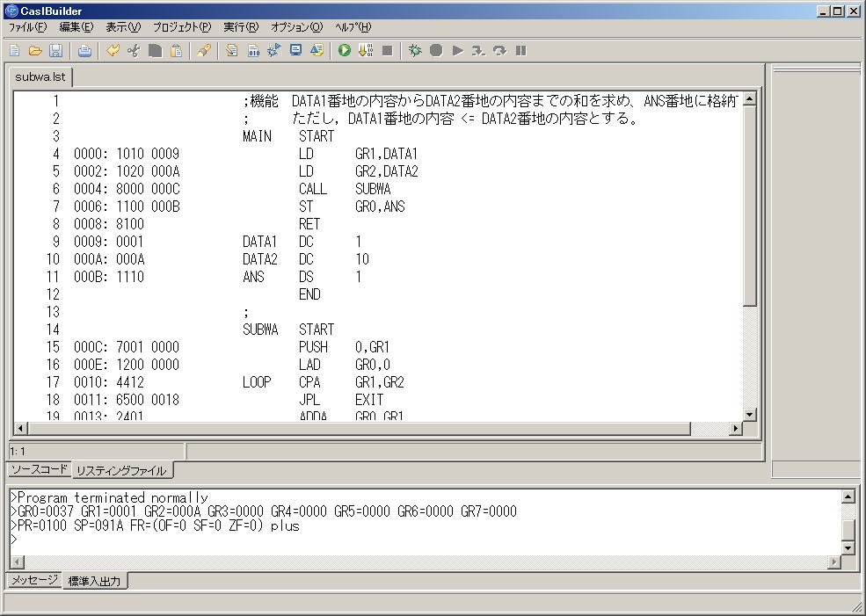
Task: Open the ファイル(F) menu
Action: [27, 27]
